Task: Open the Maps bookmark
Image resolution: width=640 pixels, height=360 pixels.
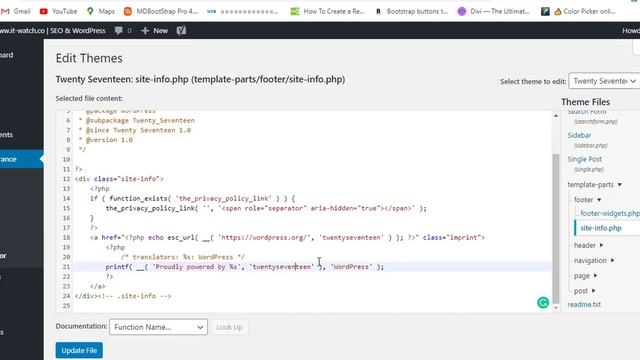Action: pyautogui.click(x=101, y=11)
